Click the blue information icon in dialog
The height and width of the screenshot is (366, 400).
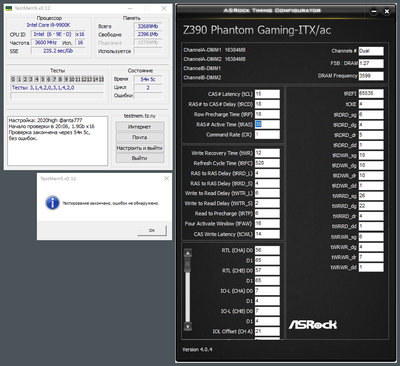pos(52,203)
